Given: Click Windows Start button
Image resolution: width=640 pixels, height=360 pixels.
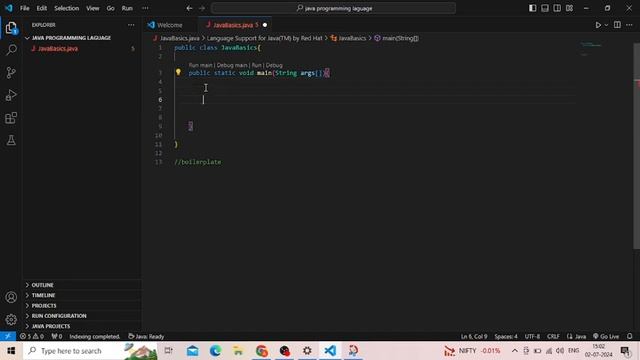Looking at the screenshot, I should pyautogui.click(x=11, y=351).
